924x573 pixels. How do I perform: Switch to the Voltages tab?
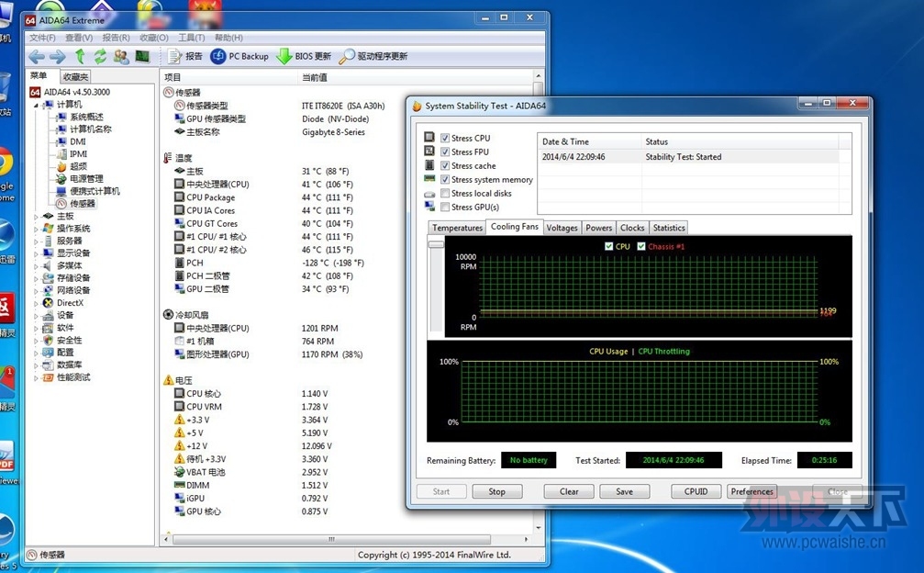click(562, 228)
